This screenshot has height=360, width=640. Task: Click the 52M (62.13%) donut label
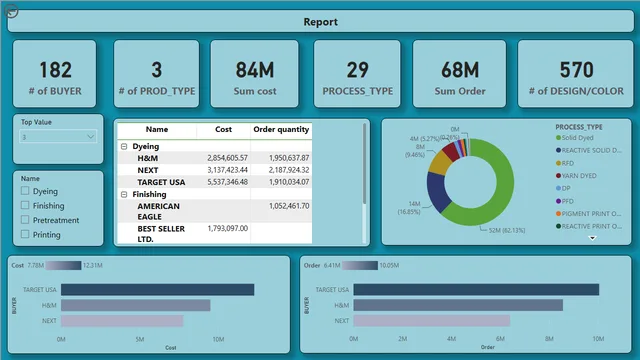(x=507, y=230)
